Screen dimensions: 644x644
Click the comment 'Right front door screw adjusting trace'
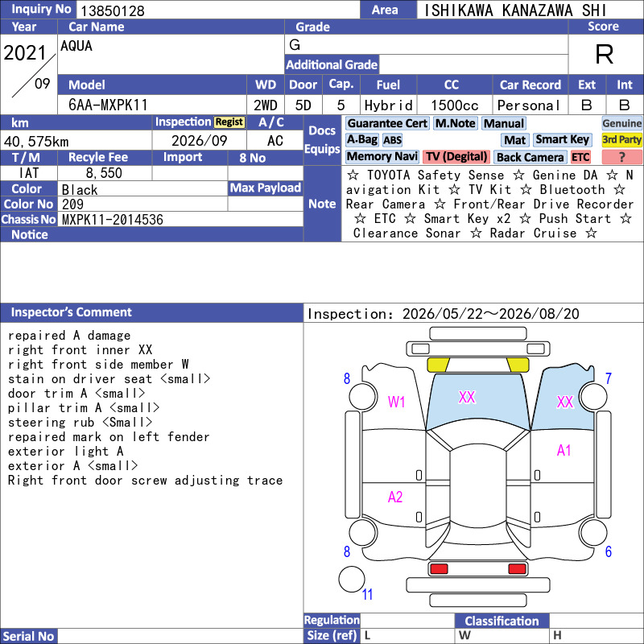tap(146, 480)
